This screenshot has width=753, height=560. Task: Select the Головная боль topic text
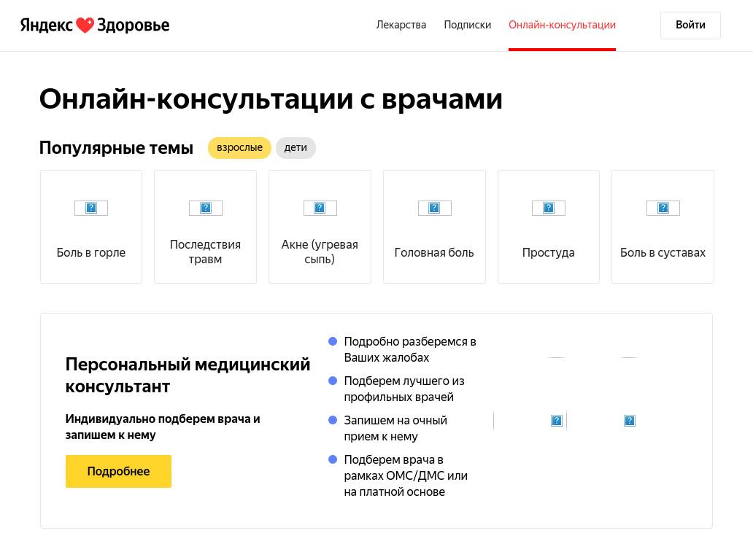434,253
